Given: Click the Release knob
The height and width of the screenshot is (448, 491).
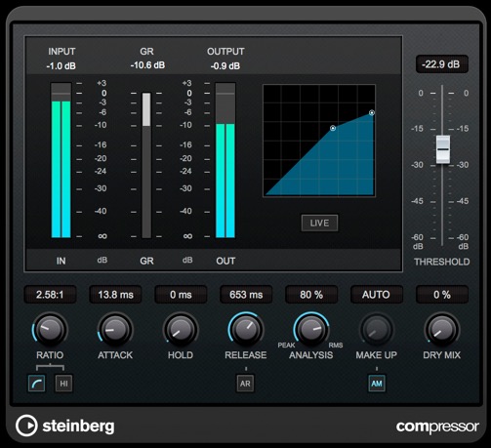Looking at the screenshot, I should pyautogui.click(x=246, y=330).
